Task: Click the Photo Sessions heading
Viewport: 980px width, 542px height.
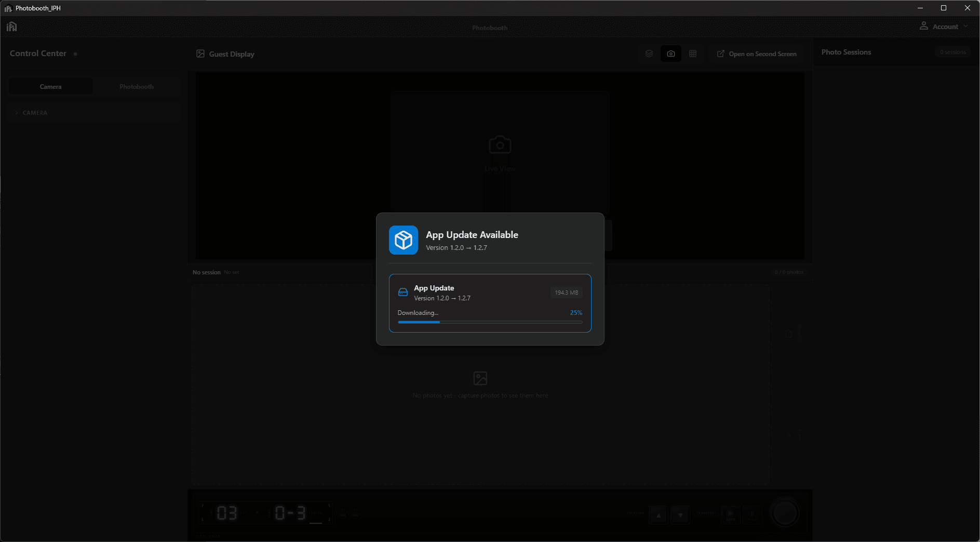Action: 846,52
